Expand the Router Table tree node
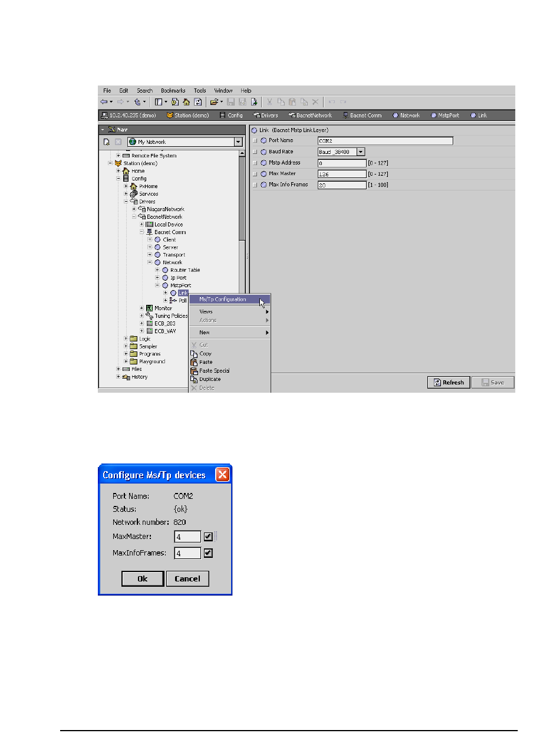 click(157, 270)
